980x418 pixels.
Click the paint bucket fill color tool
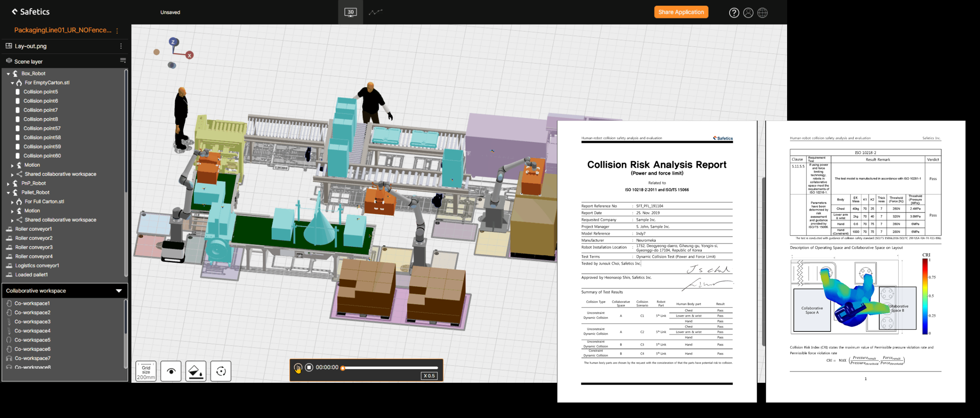195,371
